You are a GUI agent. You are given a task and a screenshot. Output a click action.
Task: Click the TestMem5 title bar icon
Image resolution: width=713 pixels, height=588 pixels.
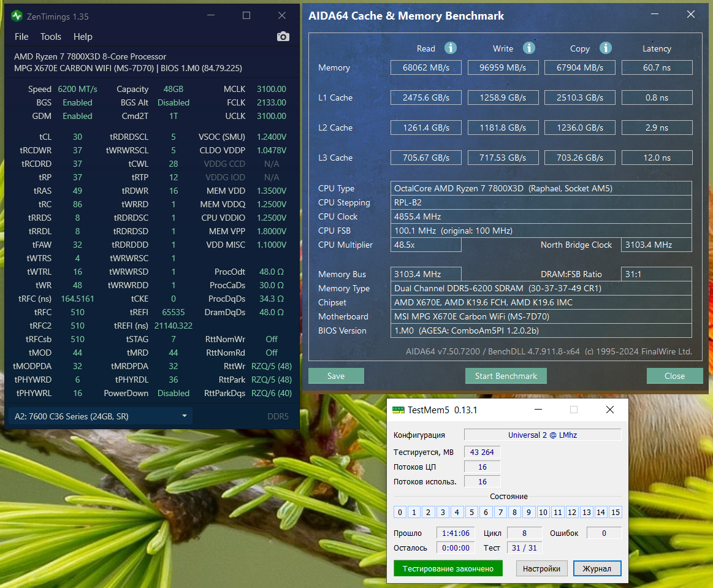click(x=398, y=410)
